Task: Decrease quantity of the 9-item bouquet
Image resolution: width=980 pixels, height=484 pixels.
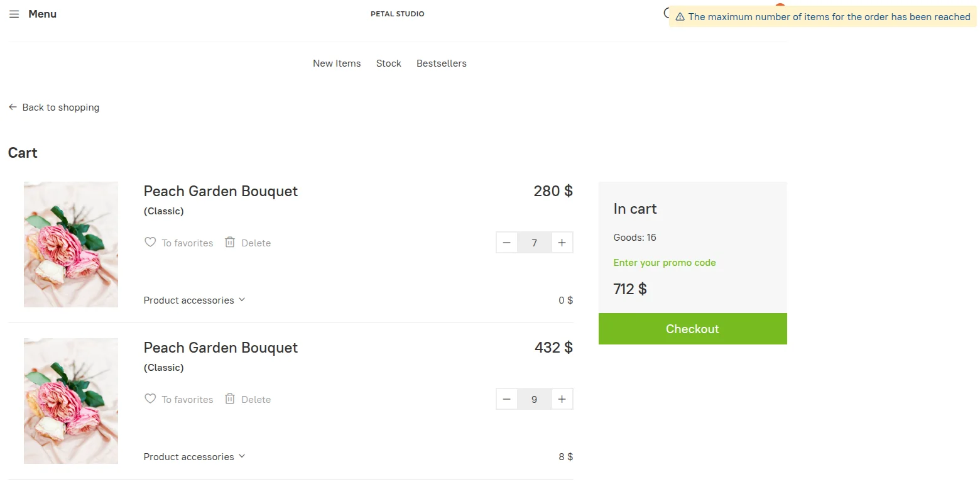Action: pos(507,399)
